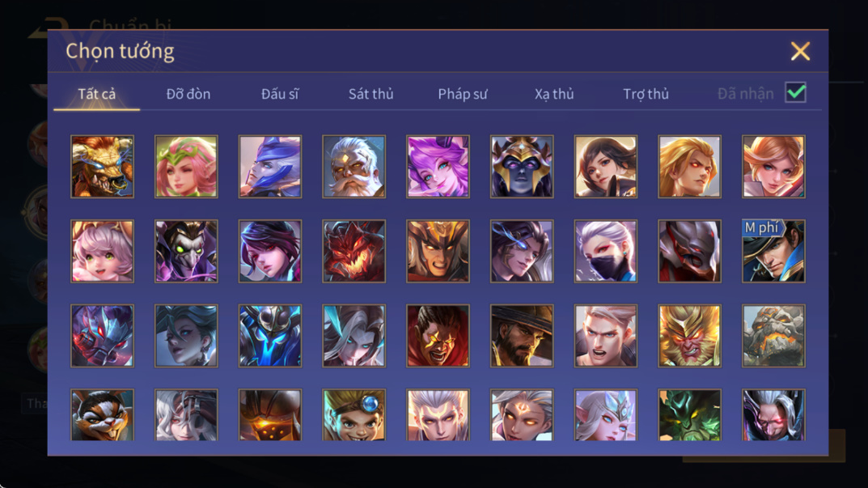Switch to the 'Trợ thủ' tab
This screenshot has height=488, width=868.
[x=646, y=94]
